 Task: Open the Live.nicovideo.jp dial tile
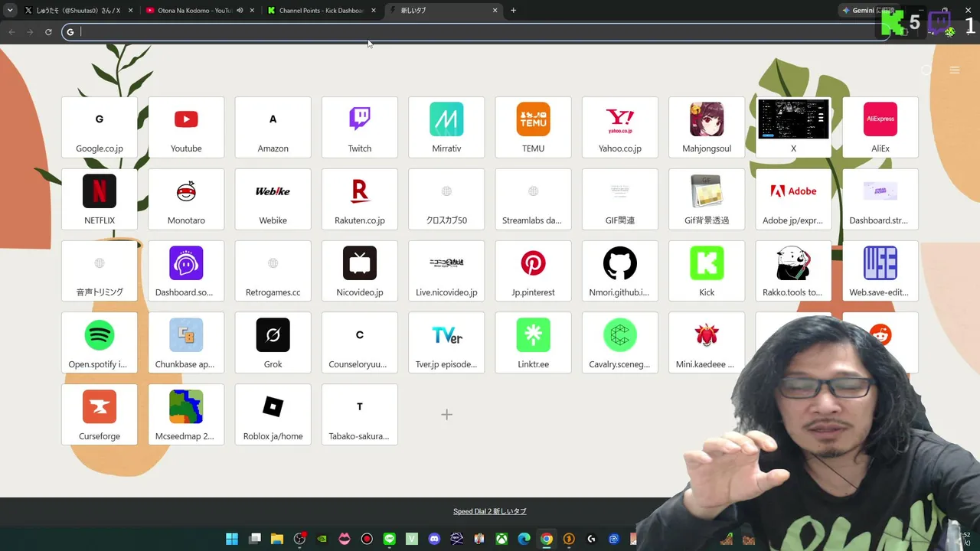pyautogui.click(x=446, y=271)
